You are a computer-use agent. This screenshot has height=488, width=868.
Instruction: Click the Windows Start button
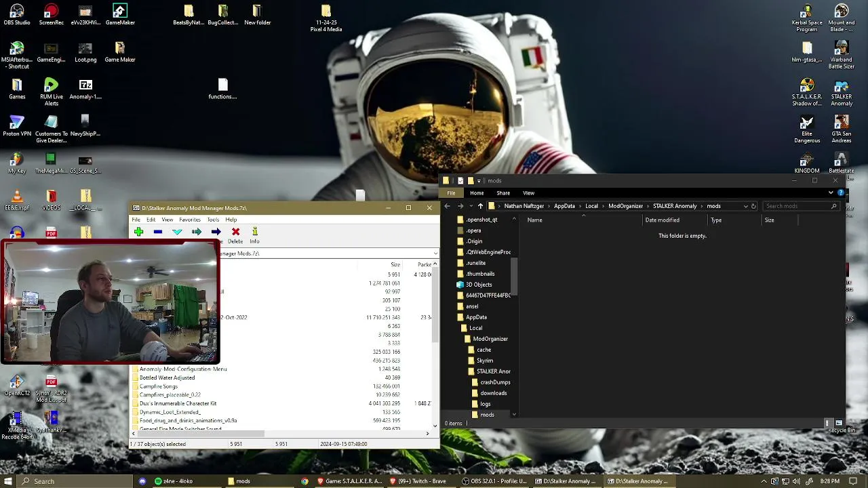point(9,481)
